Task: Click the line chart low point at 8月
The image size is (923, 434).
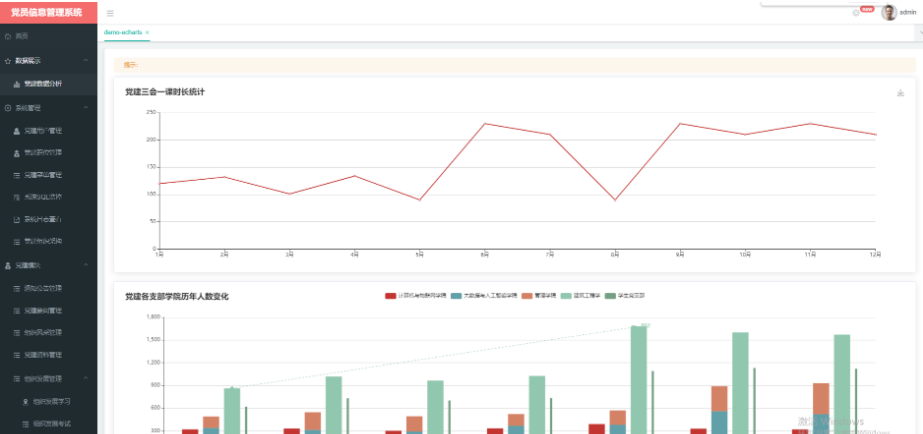Action: [615, 200]
